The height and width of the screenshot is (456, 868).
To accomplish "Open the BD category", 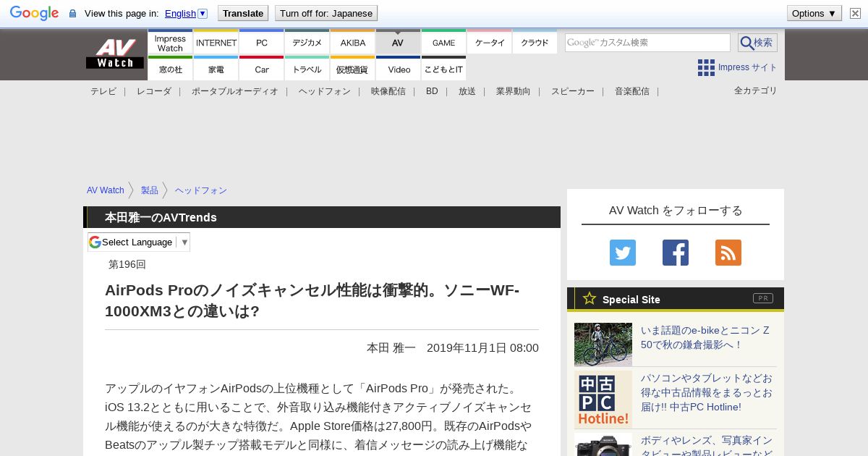I will point(432,91).
